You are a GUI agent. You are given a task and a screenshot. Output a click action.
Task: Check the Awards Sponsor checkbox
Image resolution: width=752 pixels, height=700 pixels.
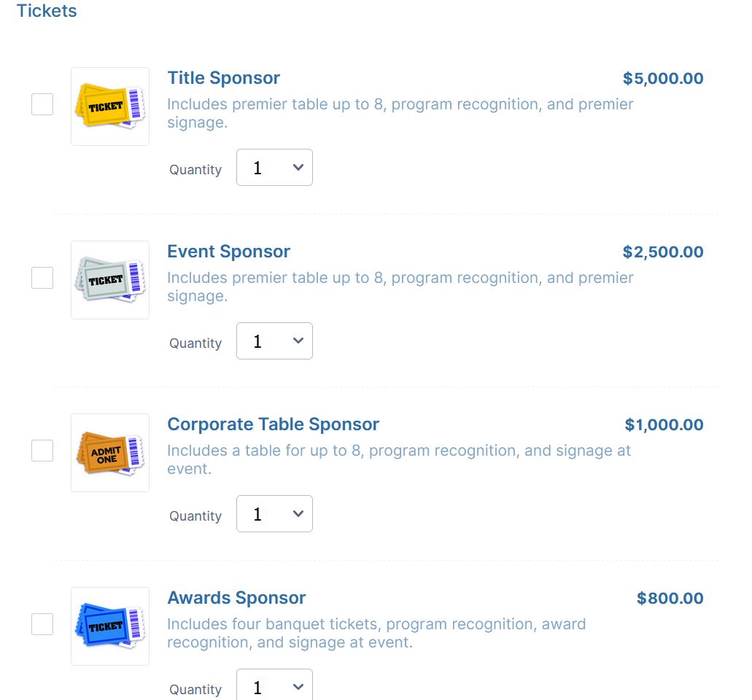coord(42,624)
